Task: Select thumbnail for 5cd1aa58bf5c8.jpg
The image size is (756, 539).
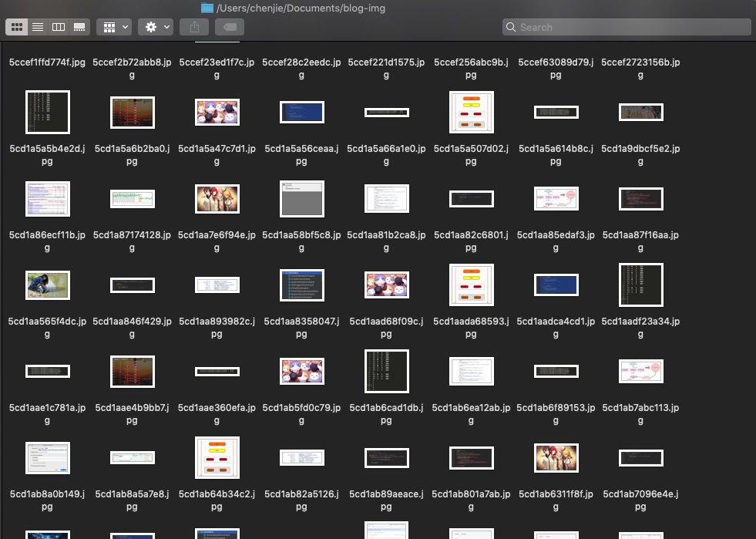Action: (302, 198)
